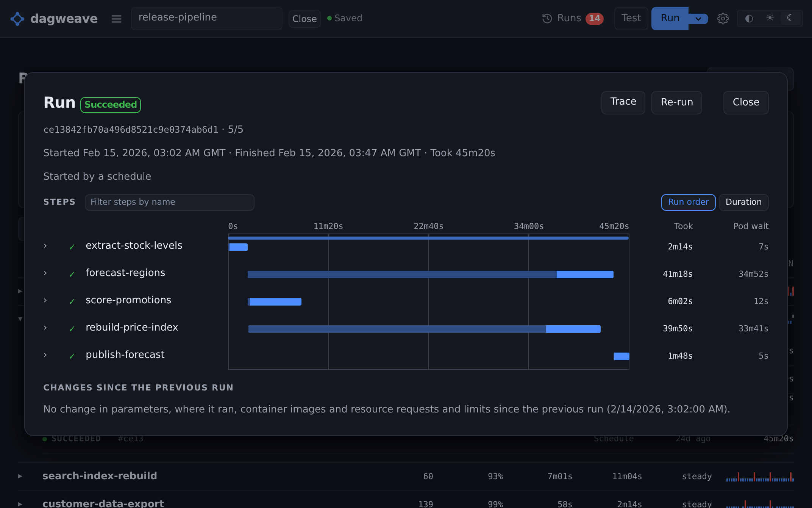This screenshot has width=812, height=508.
Task: Open the Trace view for this run
Action: click(x=623, y=102)
